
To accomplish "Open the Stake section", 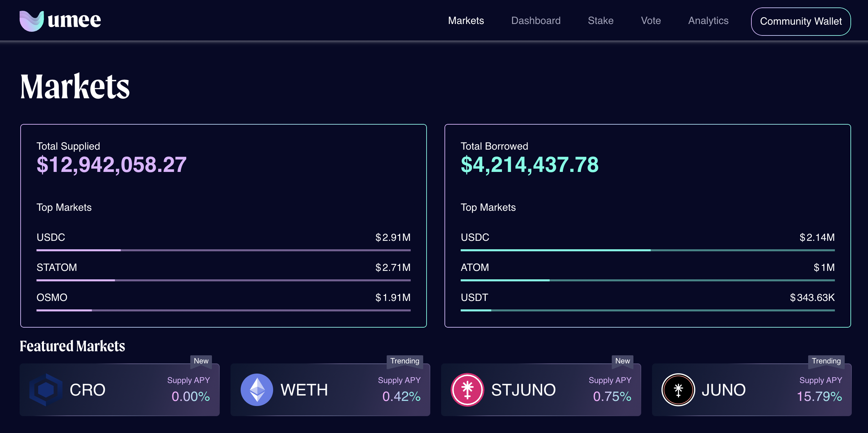I will pyautogui.click(x=600, y=21).
